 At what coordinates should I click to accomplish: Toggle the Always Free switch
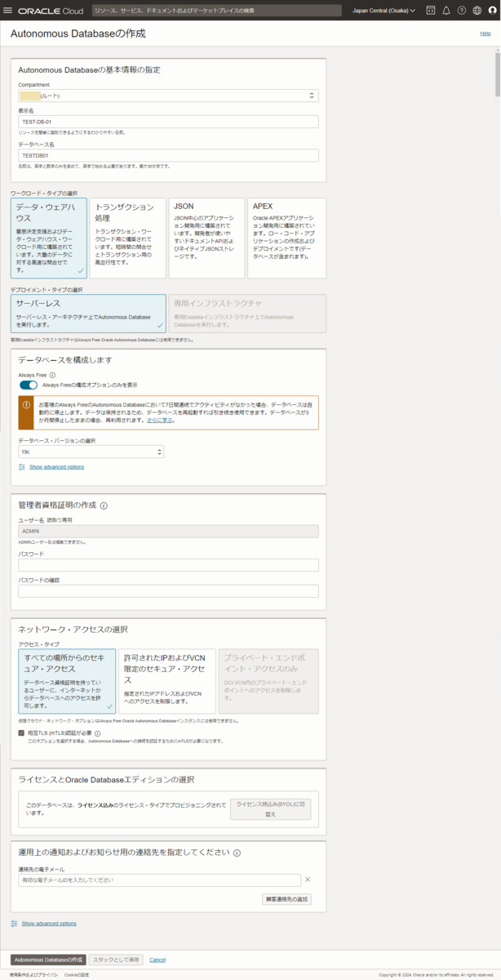pos(29,385)
